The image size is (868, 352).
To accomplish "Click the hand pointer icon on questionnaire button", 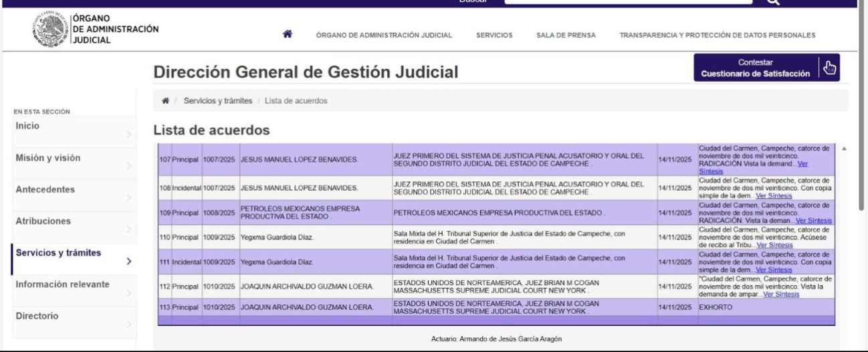I will point(830,67).
